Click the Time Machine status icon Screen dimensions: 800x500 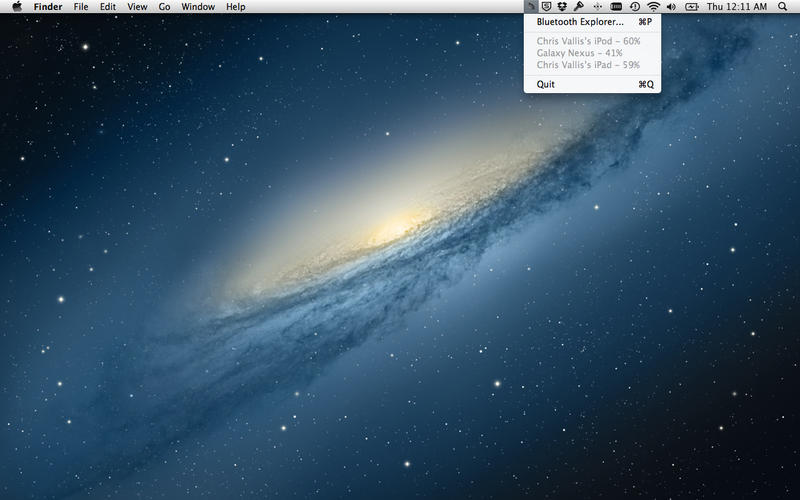[x=635, y=7]
